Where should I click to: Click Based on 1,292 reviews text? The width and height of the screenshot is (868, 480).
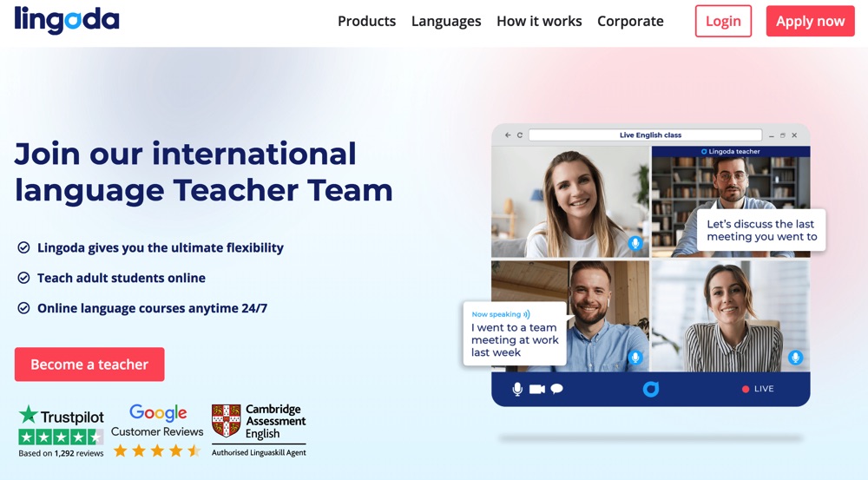(x=61, y=453)
